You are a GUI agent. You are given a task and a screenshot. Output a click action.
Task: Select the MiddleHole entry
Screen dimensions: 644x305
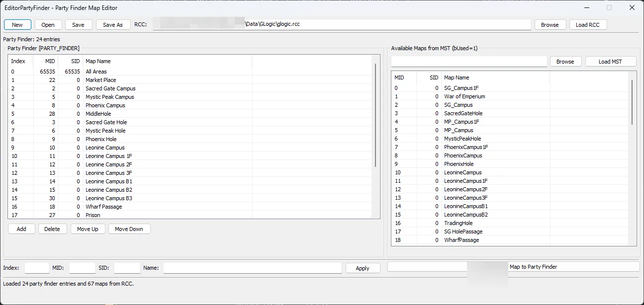pos(190,114)
